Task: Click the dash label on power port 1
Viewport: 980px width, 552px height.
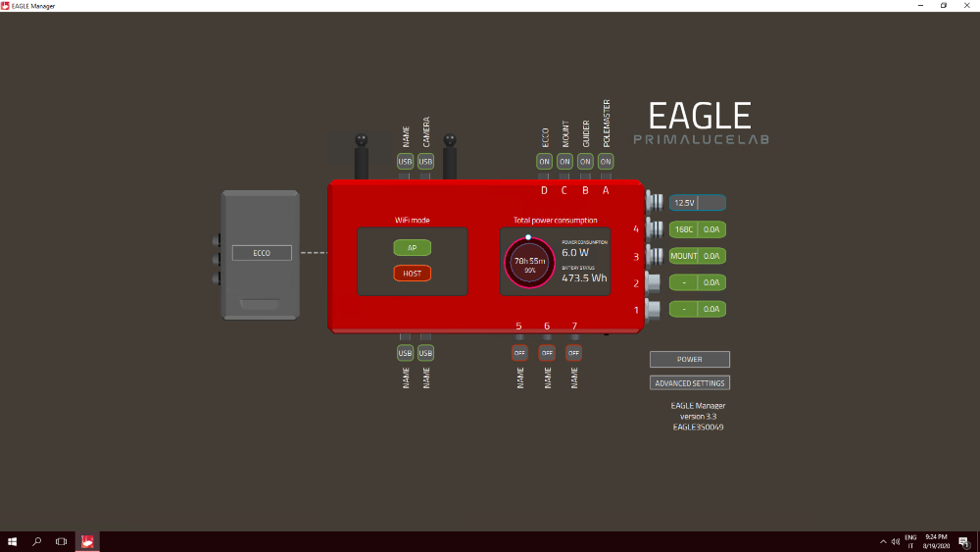Action: [x=684, y=310]
